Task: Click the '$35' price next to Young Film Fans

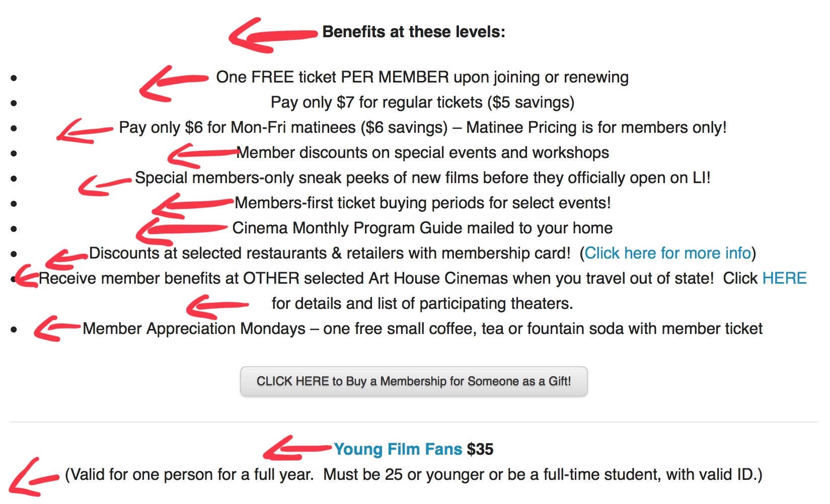Action: 480,449
